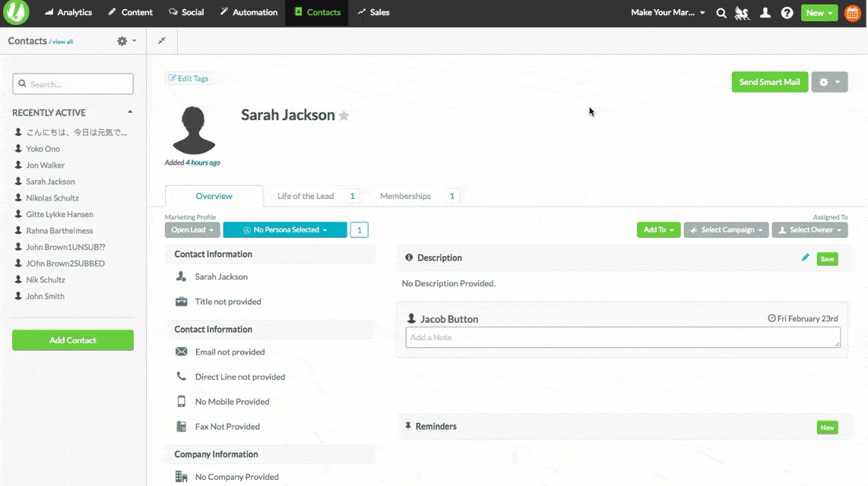The height and width of the screenshot is (486, 868).
Task: Select Yoko Ono in recent contacts
Action: pos(43,149)
